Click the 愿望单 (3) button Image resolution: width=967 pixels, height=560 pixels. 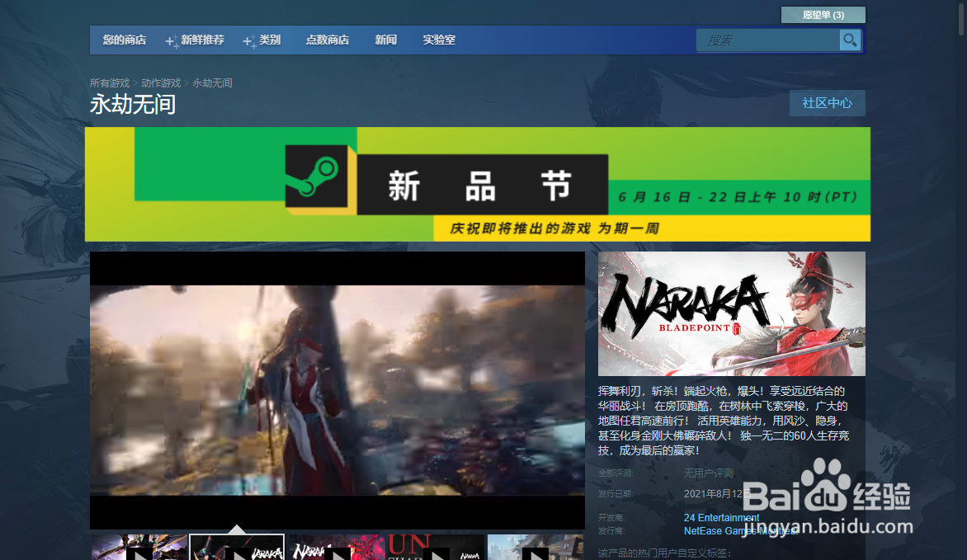[x=823, y=15]
